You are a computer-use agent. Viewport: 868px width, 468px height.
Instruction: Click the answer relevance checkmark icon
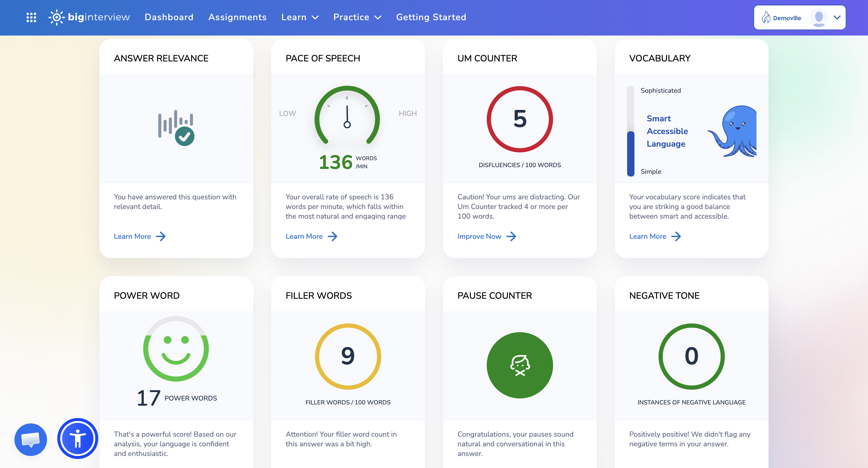point(184,136)
